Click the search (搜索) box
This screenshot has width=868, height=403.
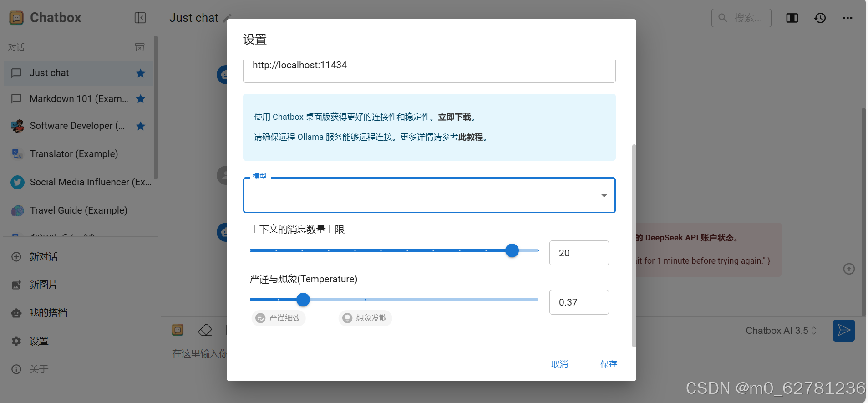pos(741,18)
